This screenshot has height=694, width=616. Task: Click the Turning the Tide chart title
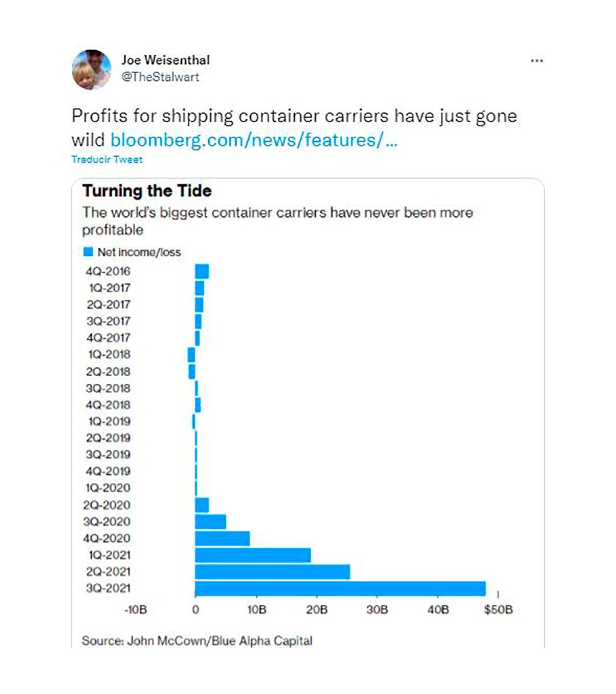pyautogui.click(x=147, y=191)
